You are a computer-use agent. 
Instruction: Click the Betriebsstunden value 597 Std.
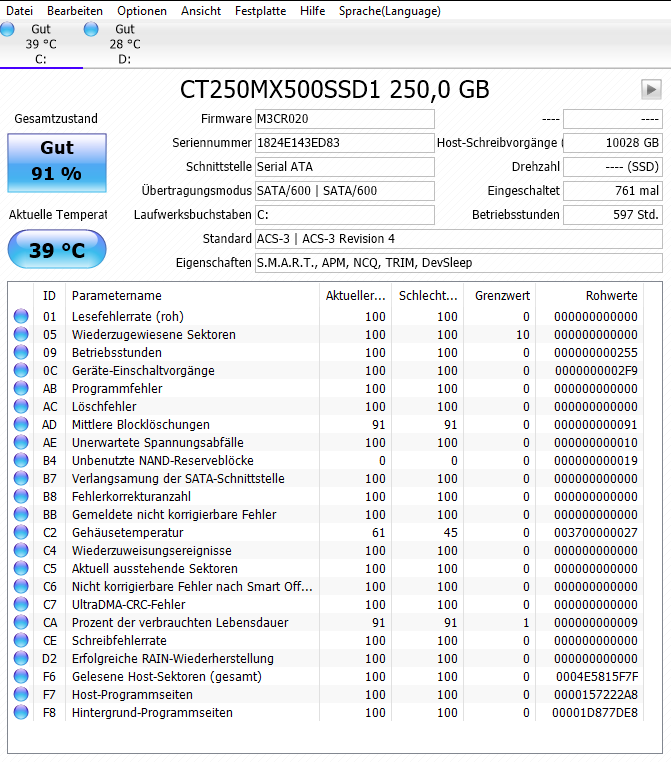[613, 215]
